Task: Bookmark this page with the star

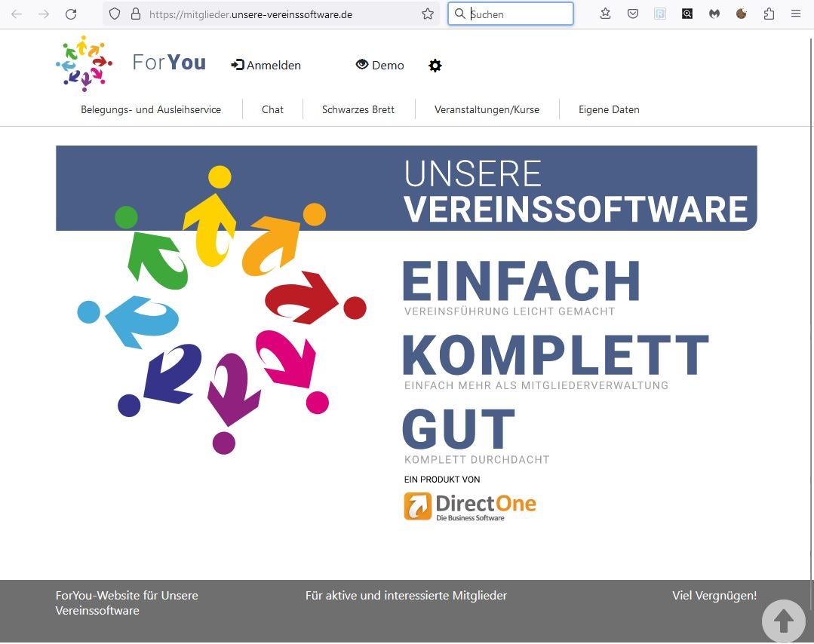Action: [428, 14]
